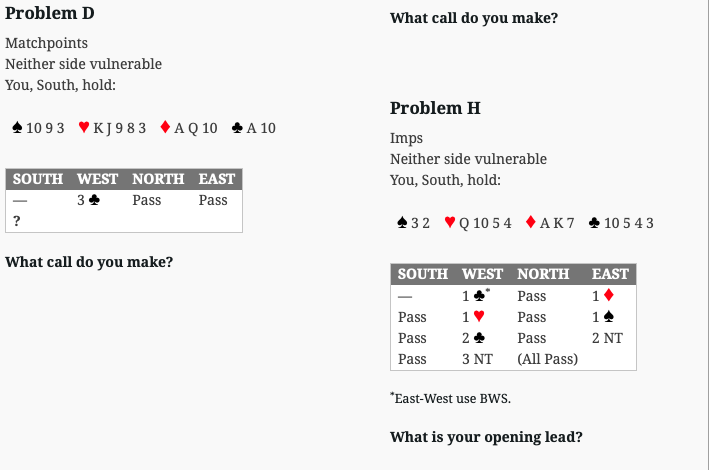
Task: Click the red diamond icon in Problem D hand
Action: point(165,127)
